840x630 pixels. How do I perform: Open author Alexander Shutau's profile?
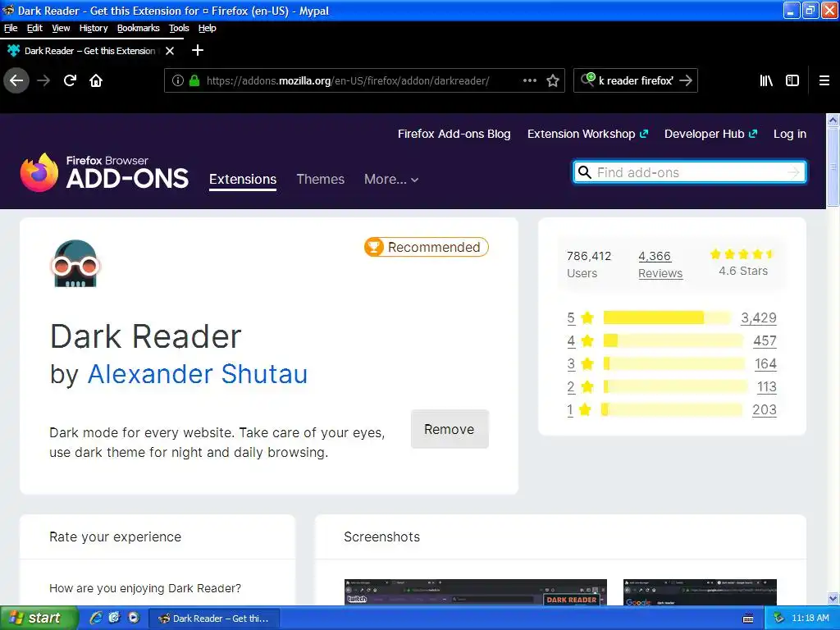click(198, 374)
